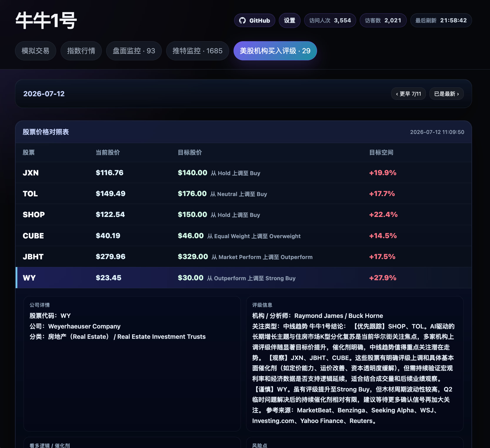490x448 pixels.
Task: Open the 设置 settings button
Action: click(x=289, y=21)
